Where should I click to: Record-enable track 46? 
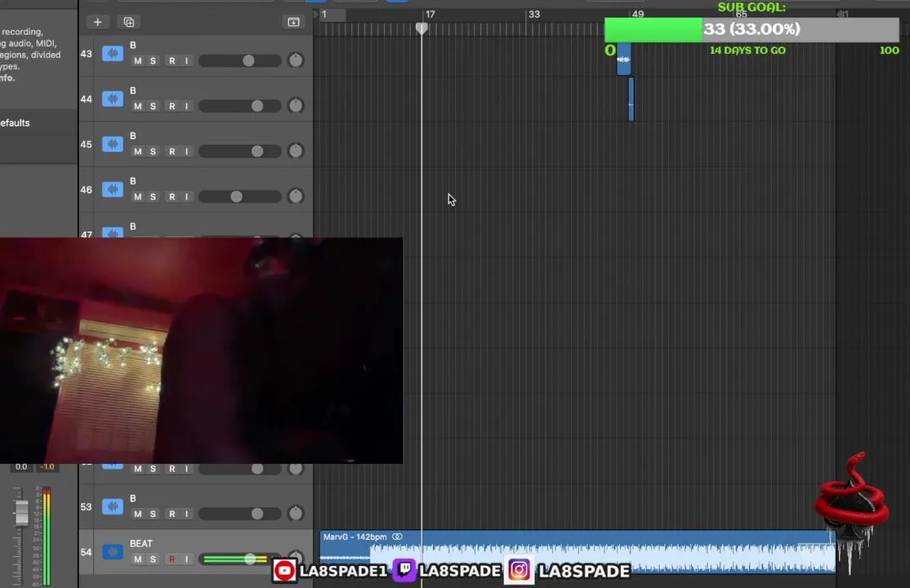pyautogui.click(x=172, y=197)
